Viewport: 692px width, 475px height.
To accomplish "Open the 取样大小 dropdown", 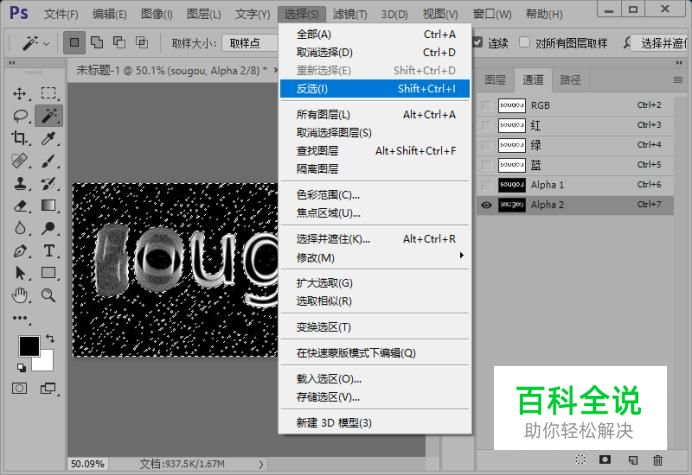I will pyautogui.click(x=250, y=43).
